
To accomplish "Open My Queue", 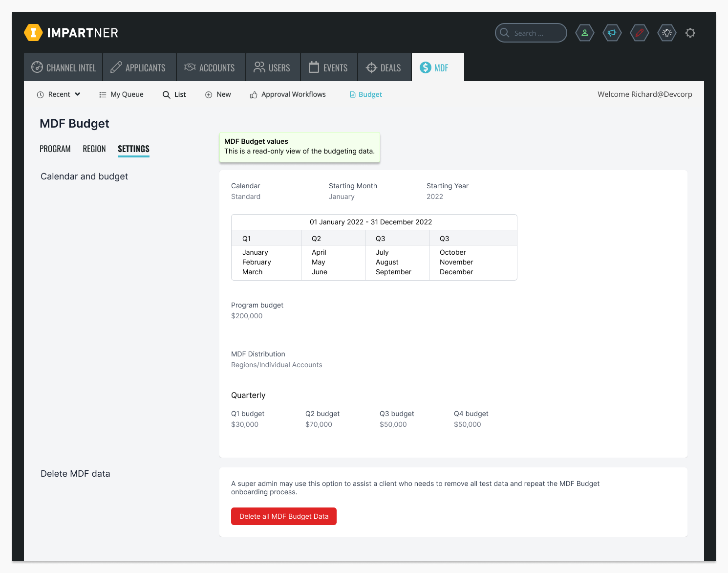I will (121, 94).
